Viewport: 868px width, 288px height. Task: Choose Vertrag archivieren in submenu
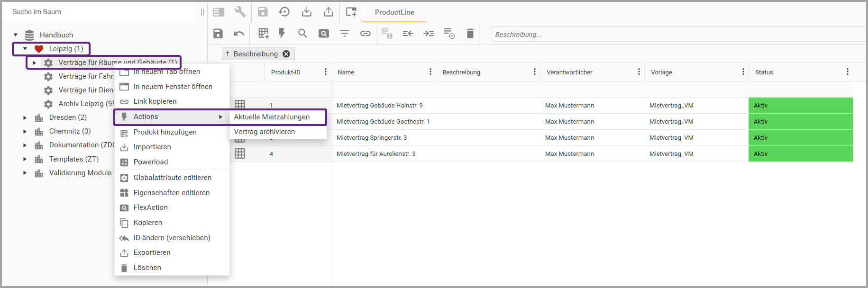(265, 132)
